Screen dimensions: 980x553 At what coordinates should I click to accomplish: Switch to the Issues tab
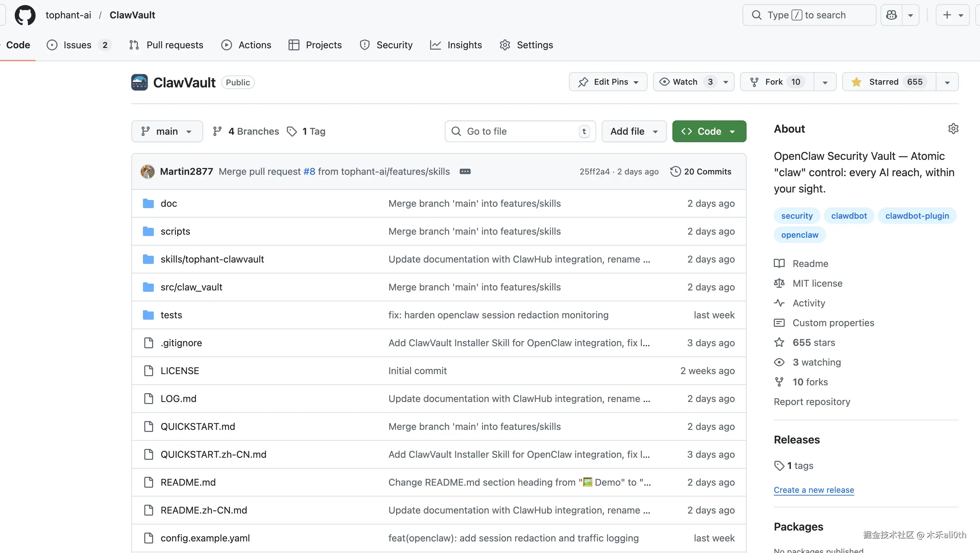(x=78, y=45)
